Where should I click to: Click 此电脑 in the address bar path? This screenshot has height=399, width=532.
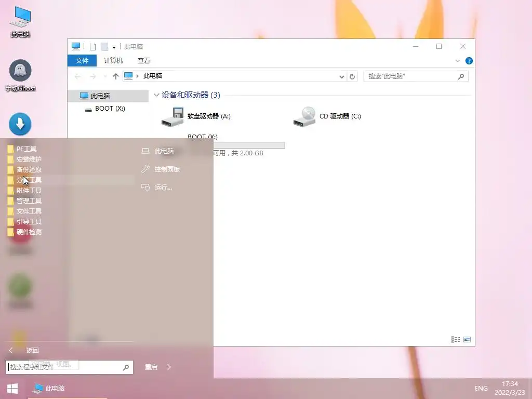pos(153,76)
